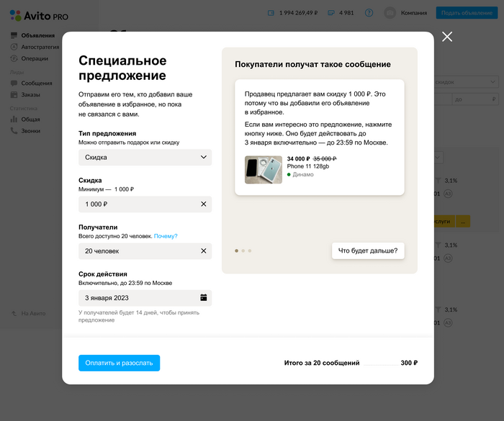
Task: Click the yellow ellipsis button behind dialog
Action: pyautogui.click(x=463, y=222)
